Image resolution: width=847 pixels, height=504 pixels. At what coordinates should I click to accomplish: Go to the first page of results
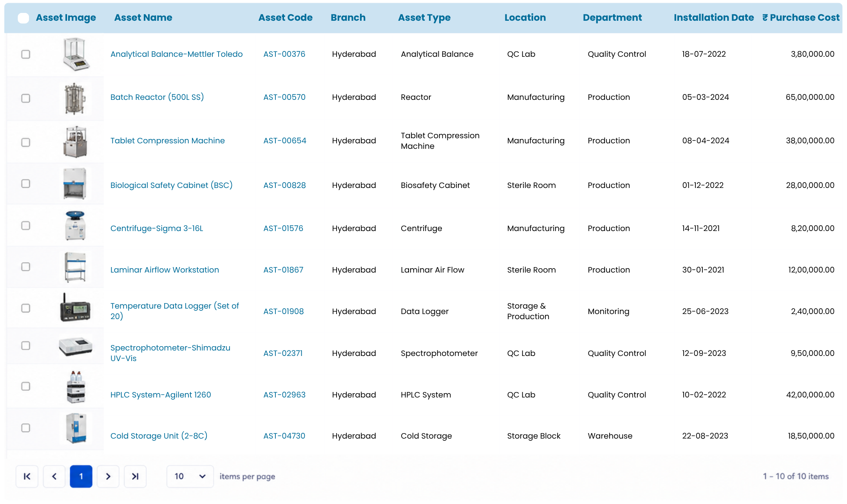point(27,476)
